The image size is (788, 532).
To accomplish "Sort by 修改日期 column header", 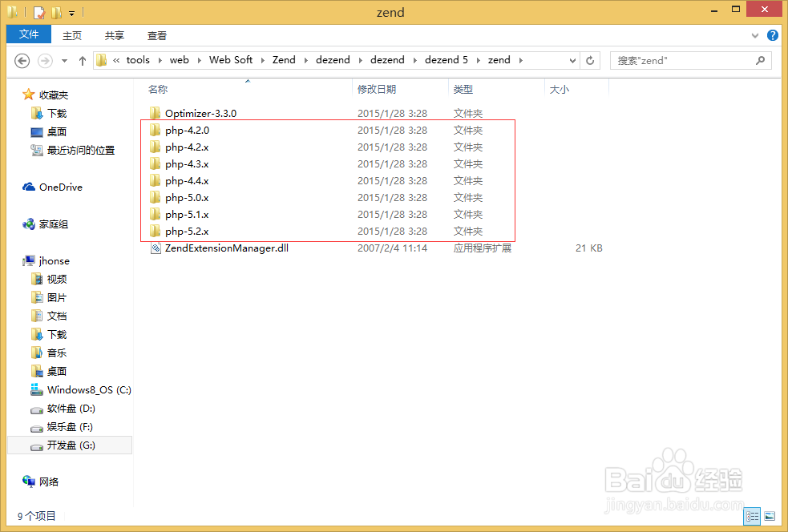I will tap(377, 90).
